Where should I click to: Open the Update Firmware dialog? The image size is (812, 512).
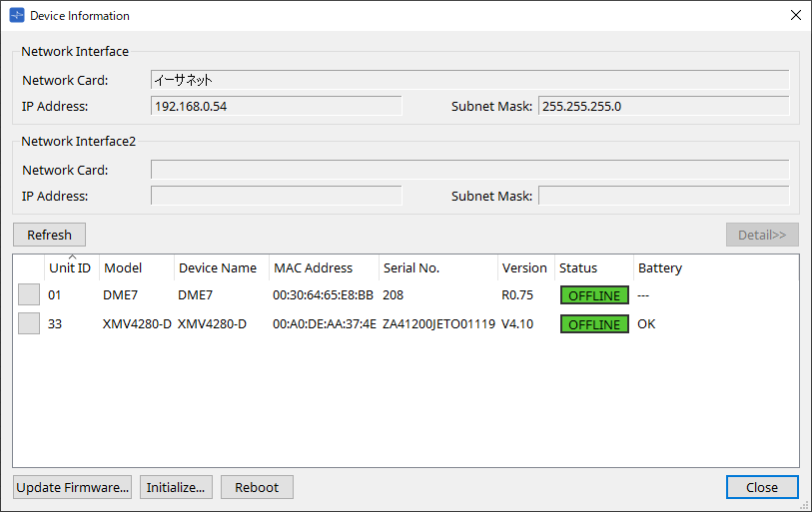pyautogui.click(x=72, y=487)
